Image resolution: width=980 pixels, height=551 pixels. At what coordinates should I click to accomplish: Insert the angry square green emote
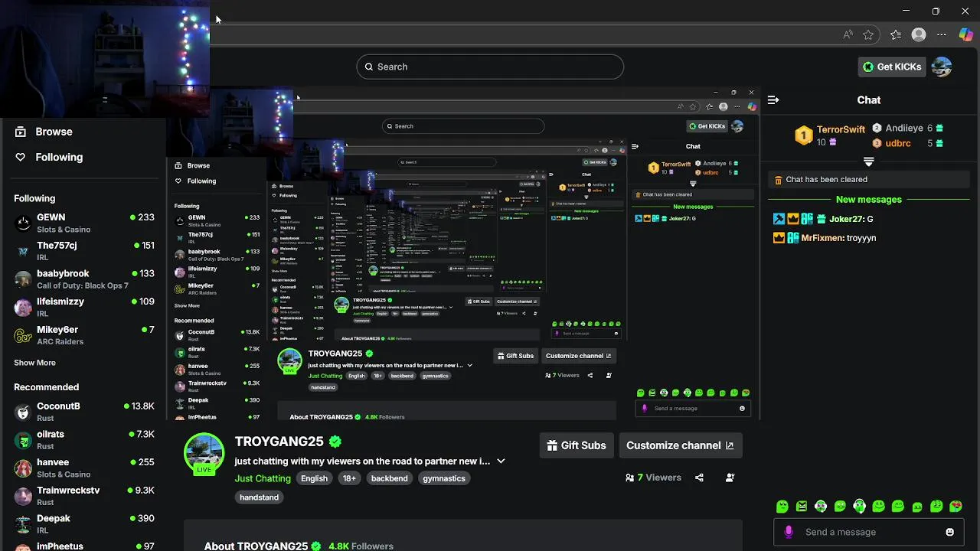(x=802, y=507)
